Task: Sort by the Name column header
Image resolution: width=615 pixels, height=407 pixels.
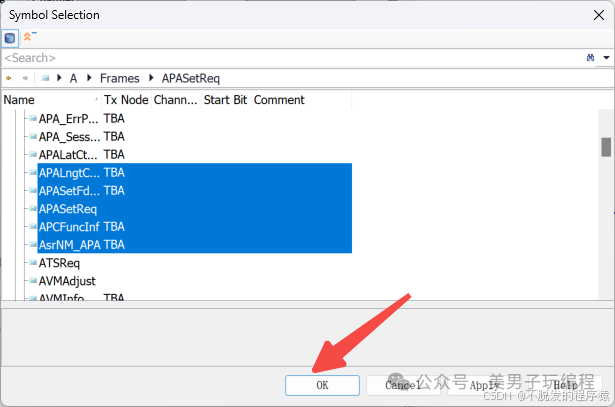Action: coord(51,100)
